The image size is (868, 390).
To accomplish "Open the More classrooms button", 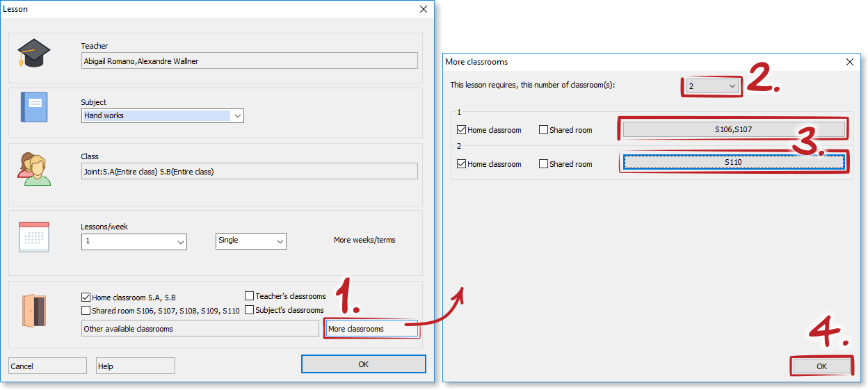I will point(372,329).
